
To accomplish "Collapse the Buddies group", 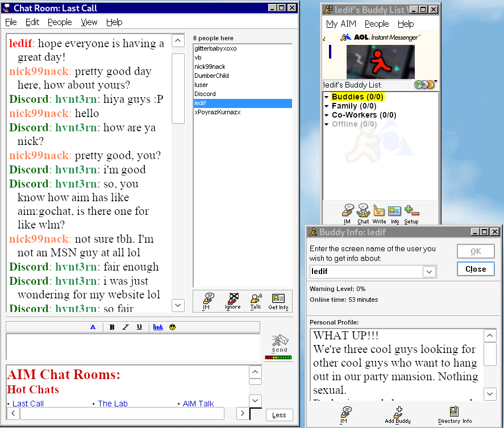I will 327,97.
